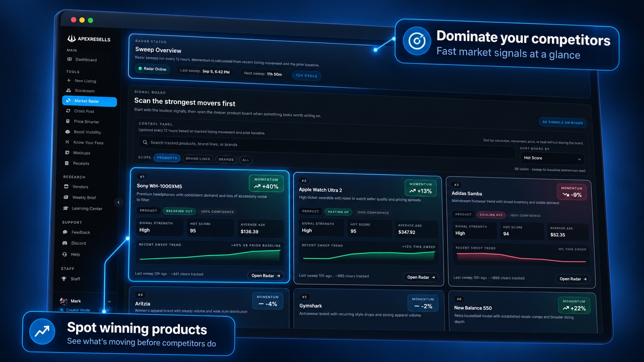Click Sony average ask $136.39
644x362 pixels.
(x=249, y=232)
